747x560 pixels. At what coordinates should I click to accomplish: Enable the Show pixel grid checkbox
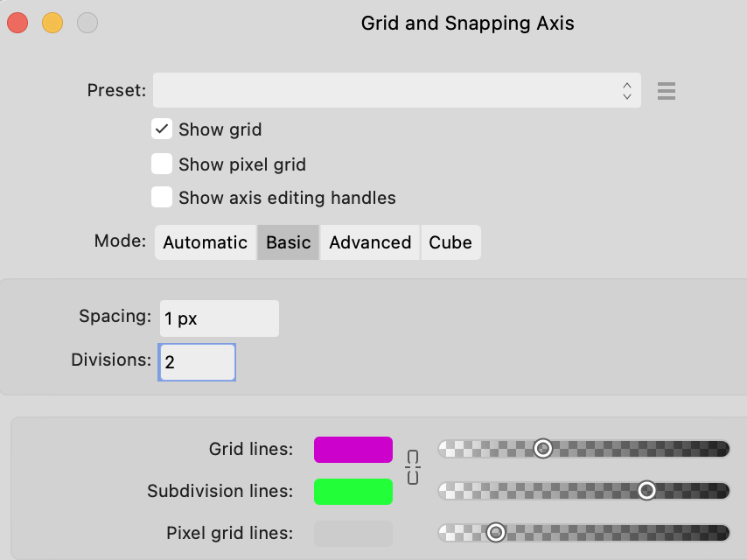[161, 163]
